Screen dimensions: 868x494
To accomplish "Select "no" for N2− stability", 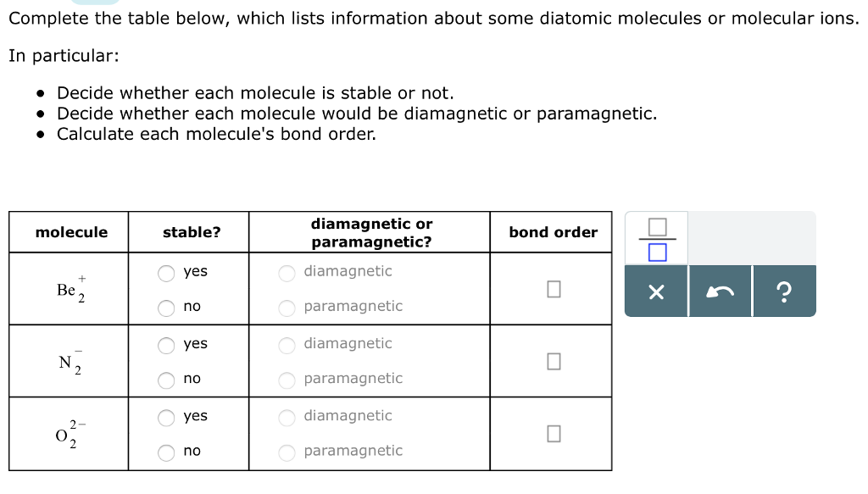I will (x=166, y=380).
